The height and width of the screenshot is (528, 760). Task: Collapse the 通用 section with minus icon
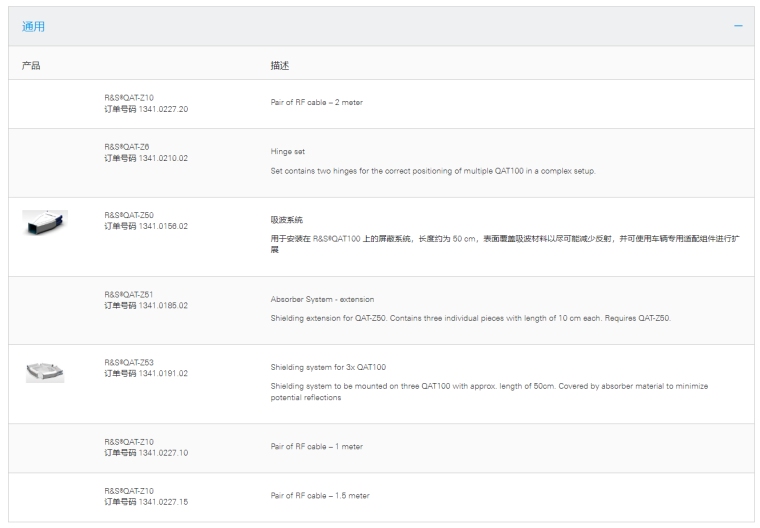(738, 26)
